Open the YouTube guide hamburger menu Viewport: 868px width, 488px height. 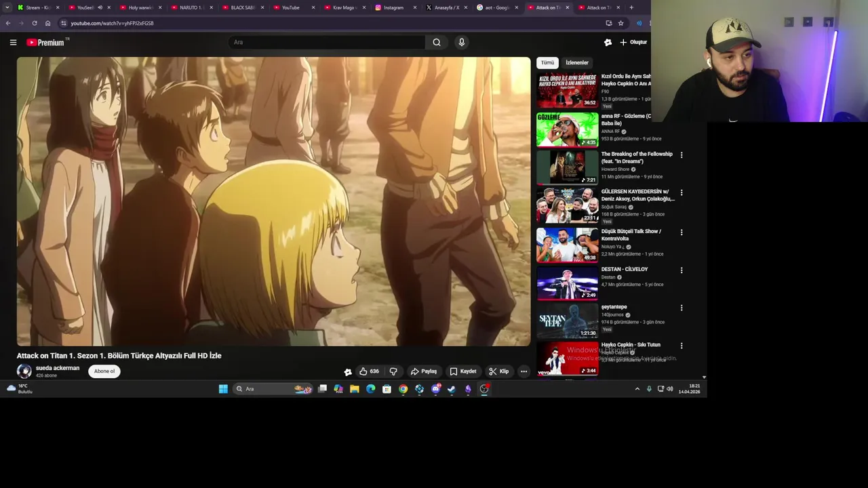(x=13, y=42)
